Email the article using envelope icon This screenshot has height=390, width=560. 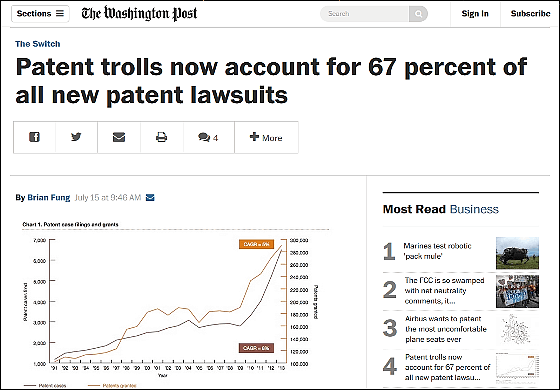[x=119, y=137]
